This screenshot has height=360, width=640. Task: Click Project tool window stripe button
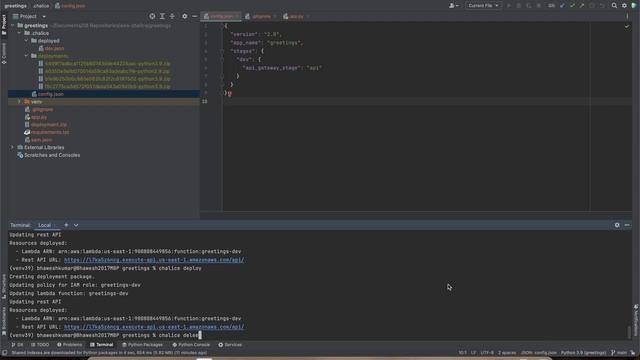tap(4, 24)
